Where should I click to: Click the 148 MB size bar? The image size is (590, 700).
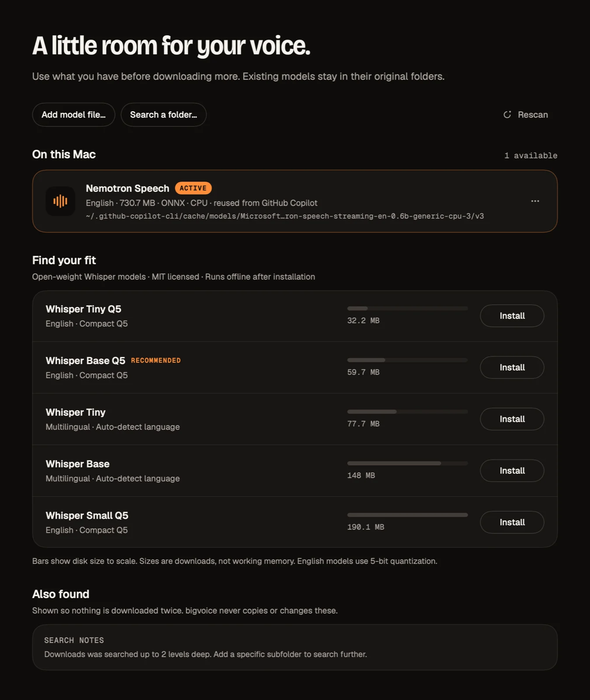(407, 463)
